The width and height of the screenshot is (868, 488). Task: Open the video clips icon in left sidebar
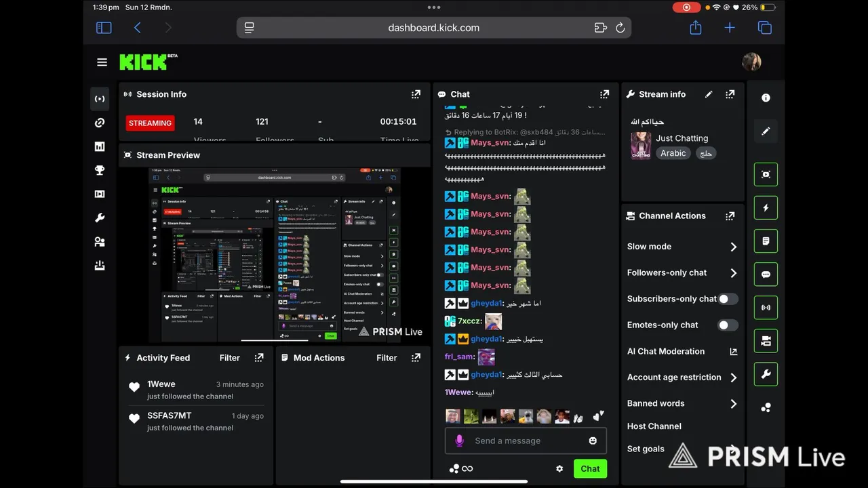[x=100, y=194]
